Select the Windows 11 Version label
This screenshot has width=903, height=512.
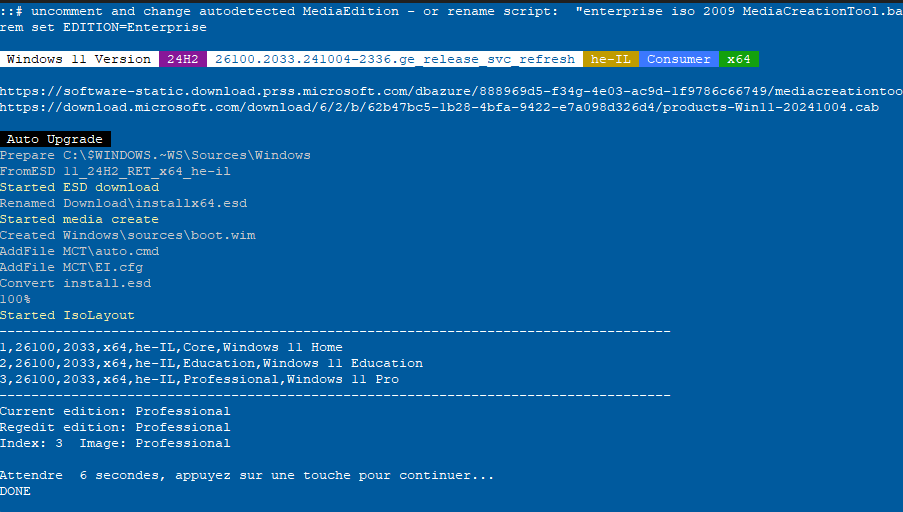click(78, 59)
